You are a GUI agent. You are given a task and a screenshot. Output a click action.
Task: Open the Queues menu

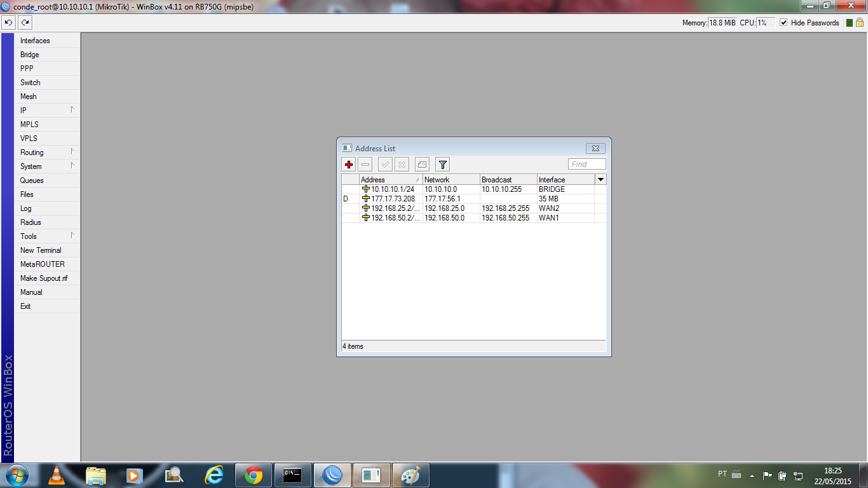(47, 180)
